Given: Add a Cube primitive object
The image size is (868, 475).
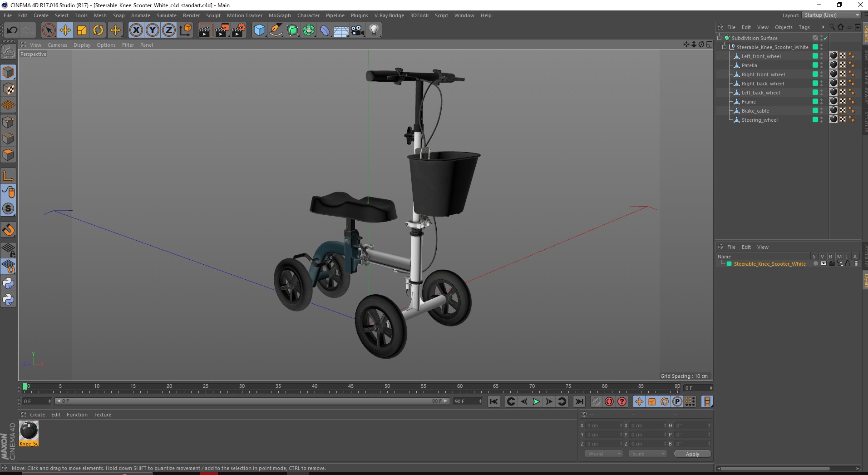Looking at the screenshot, I should [259, 30].
